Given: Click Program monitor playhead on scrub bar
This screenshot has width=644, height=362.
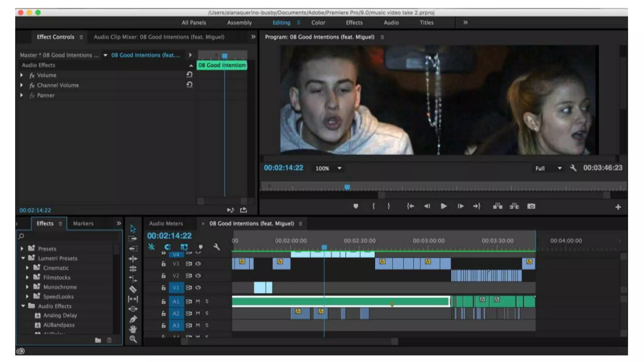Looking at the screenshot, I should [347, 188].
